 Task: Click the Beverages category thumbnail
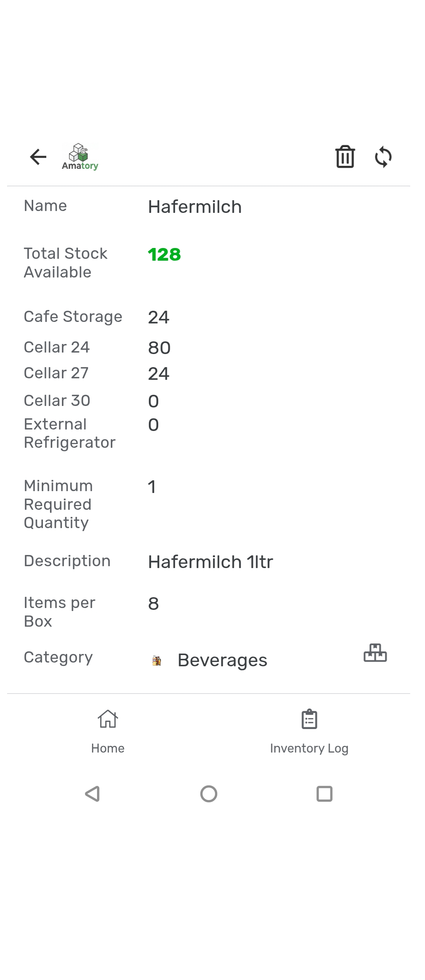(157, 660)
